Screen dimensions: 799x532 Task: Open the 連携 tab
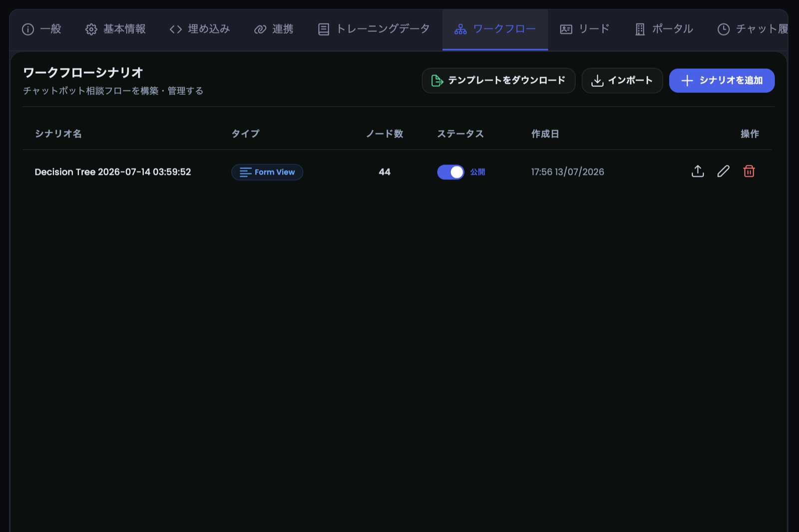(x=274, y=29)
